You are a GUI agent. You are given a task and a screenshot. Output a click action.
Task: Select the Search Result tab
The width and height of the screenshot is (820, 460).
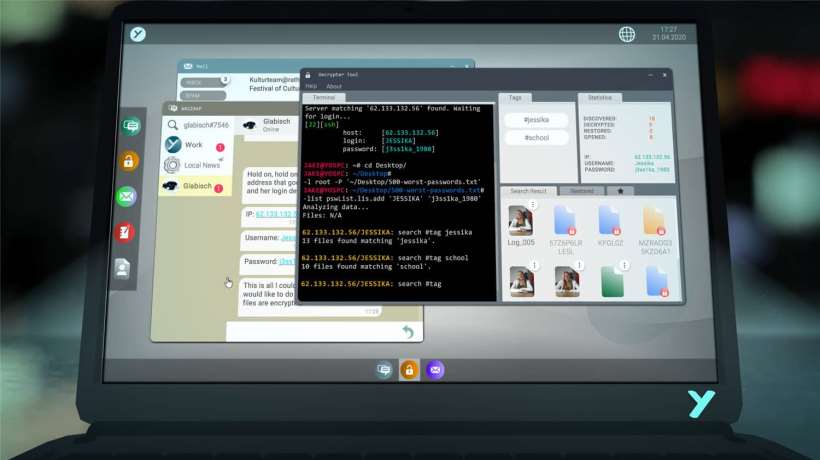[x=528, y=191]
